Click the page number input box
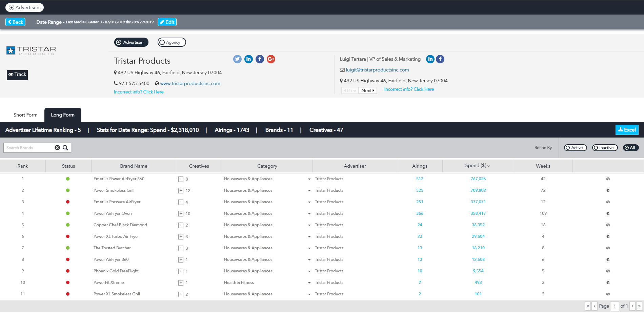 coord(615,306)
